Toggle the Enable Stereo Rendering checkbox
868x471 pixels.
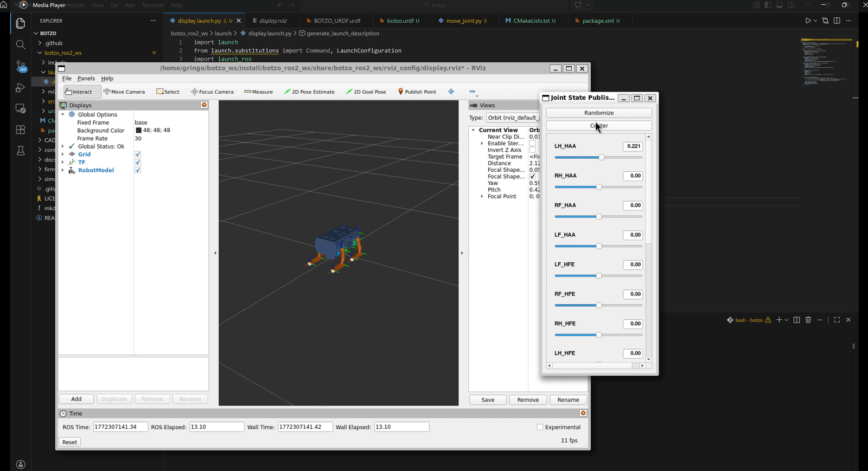(x=532, y=144)
